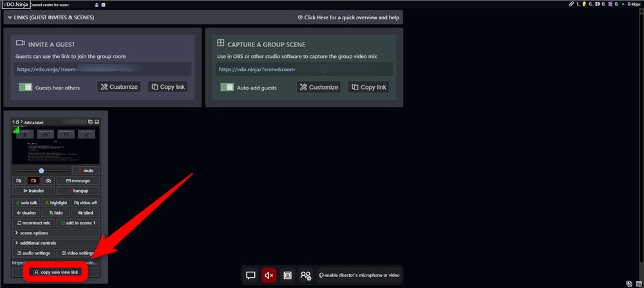This screenshot has width=644, height=288.
Task: Click the guest solo view URL
Action: tap(55, 262)
